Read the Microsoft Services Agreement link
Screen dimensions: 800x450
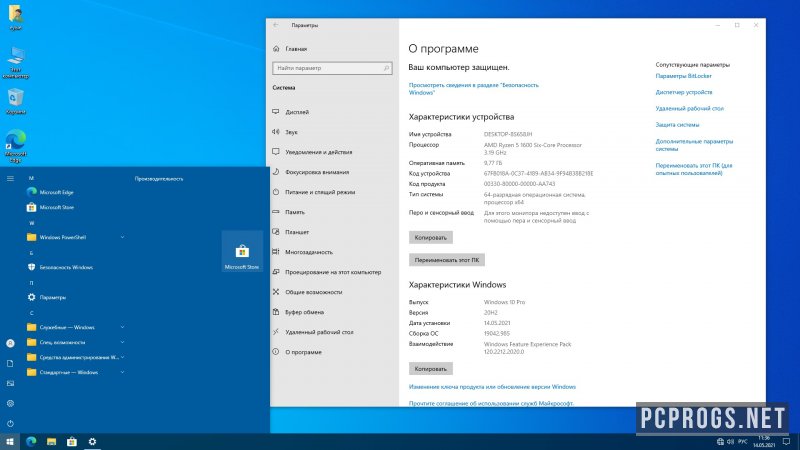(x=491, y=403)
